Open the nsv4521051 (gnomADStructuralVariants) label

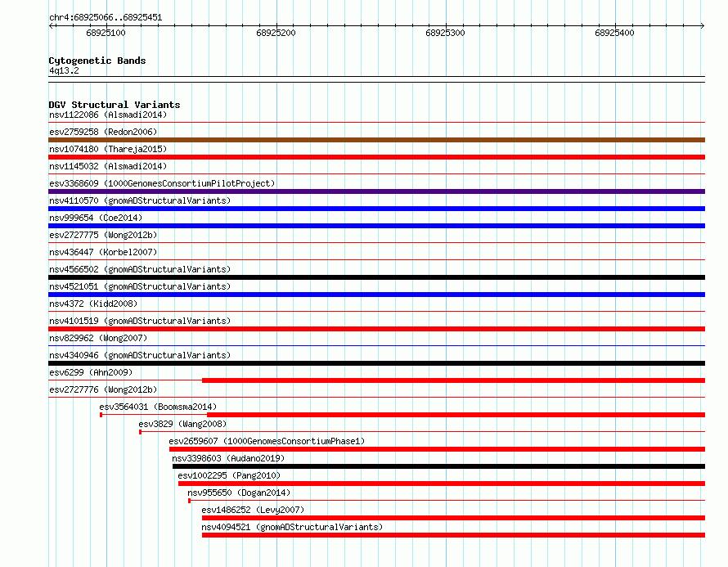(140, 286)
